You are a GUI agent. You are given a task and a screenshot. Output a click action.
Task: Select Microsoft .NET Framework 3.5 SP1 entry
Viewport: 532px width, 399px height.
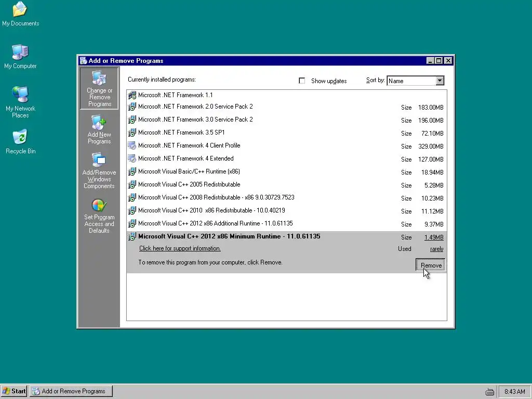287,132
